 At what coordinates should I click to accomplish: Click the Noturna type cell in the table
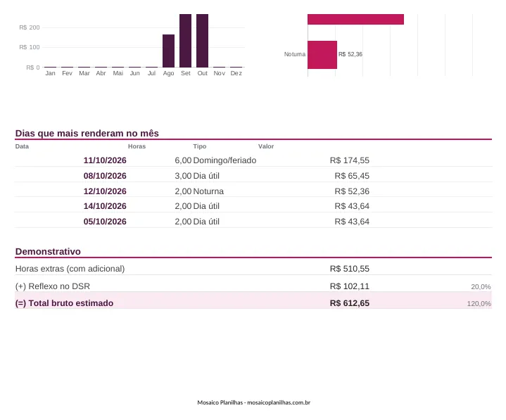(x=208, y=191)
